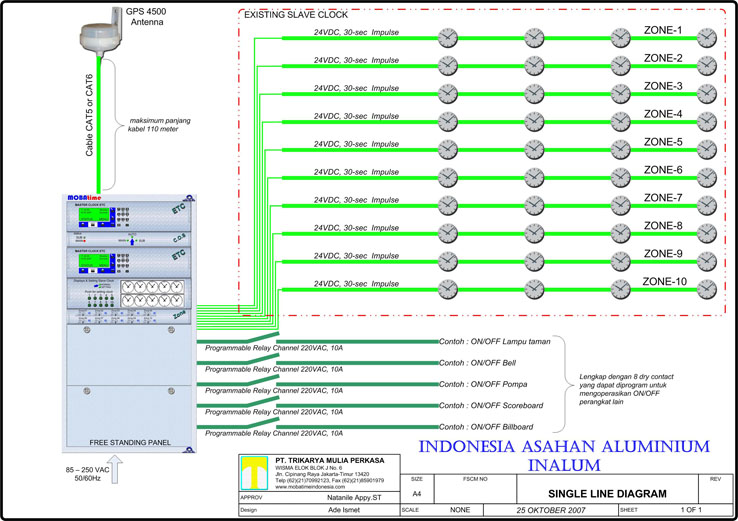Click the ZONE-8 label
The width and height of the screenshot is (738, 521).
662,226
